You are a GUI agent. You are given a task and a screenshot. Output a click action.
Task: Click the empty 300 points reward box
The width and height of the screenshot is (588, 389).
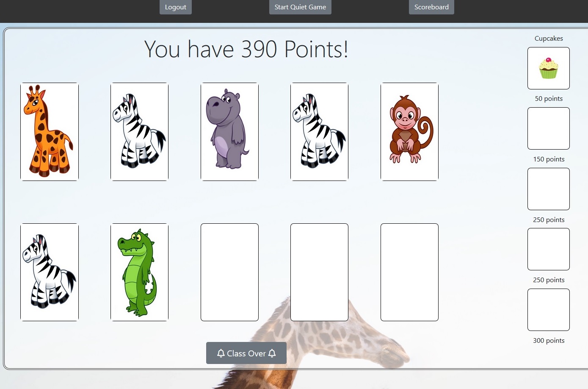[x=549, y=310]
